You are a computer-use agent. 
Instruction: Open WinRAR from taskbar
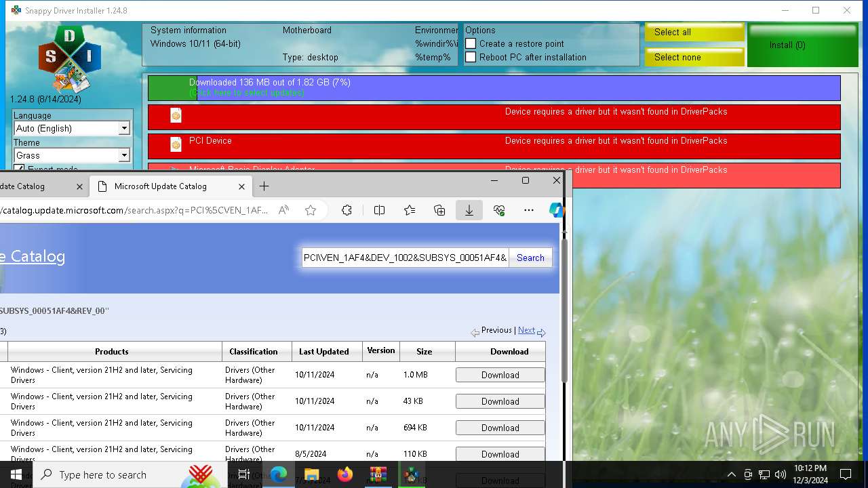(x=378, y=474)
